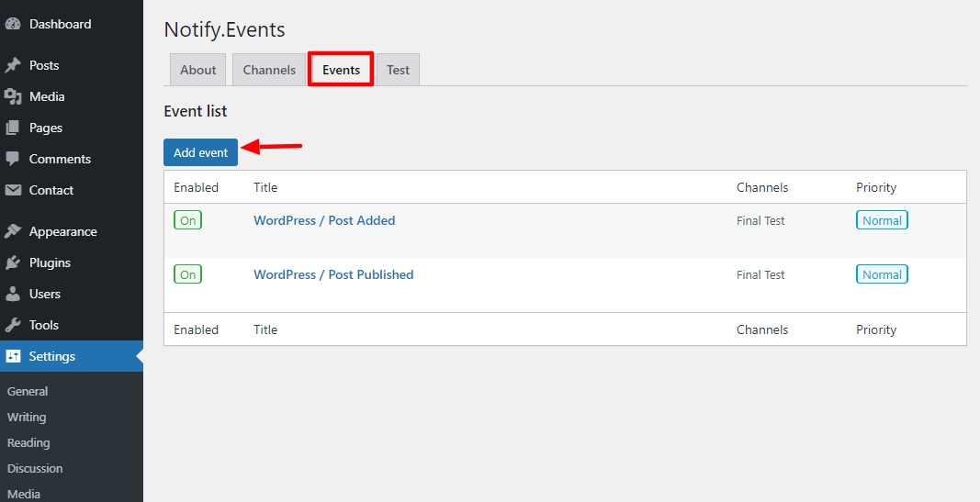
Task: Open Media under Settings submenu
Action: coord(24,494)
